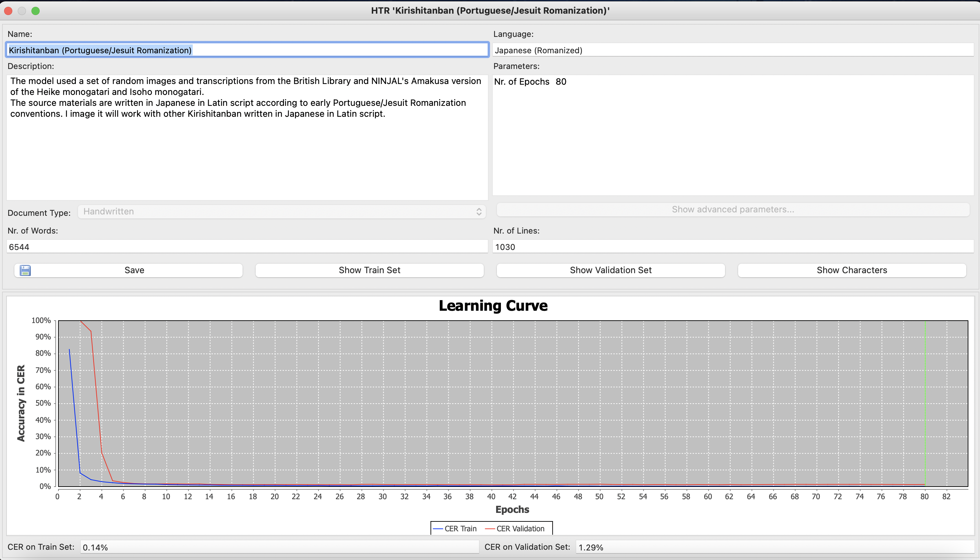980x560 pixels.
Task: Click the floppy disk Save icon
Action: click(25, 270)
